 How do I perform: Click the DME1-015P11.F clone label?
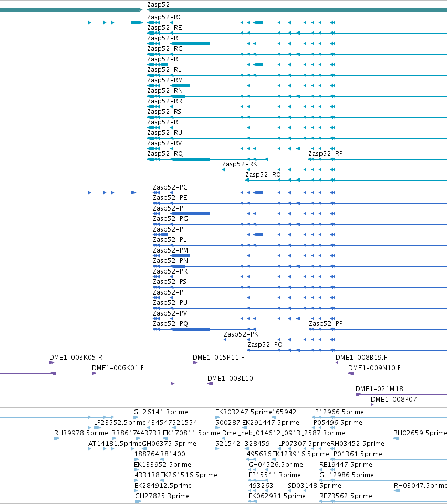[x=219, y=358]
